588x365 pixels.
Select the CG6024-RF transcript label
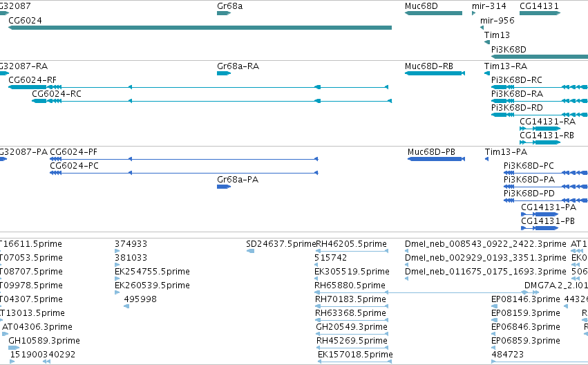[x=32, y=80]
